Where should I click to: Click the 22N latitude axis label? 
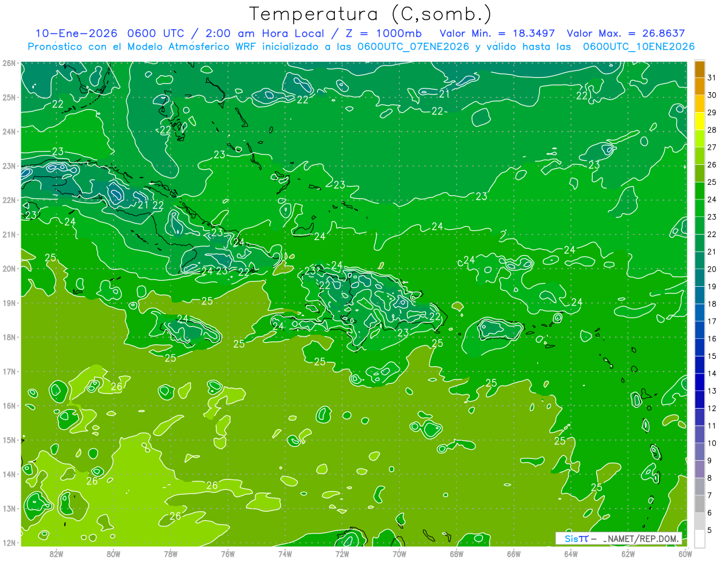[x=9, y=200]
